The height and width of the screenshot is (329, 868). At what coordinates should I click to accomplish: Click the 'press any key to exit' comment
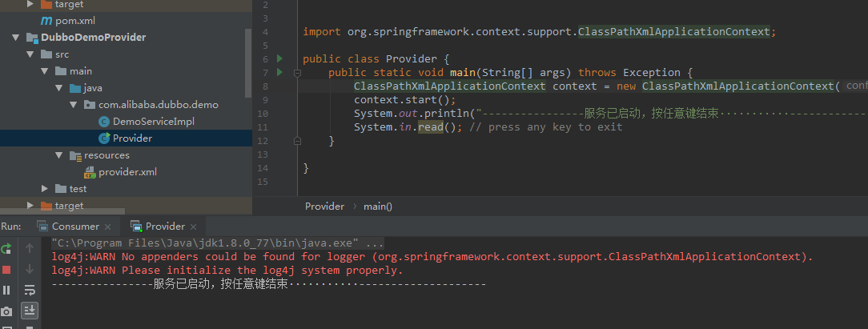(546, 127)
